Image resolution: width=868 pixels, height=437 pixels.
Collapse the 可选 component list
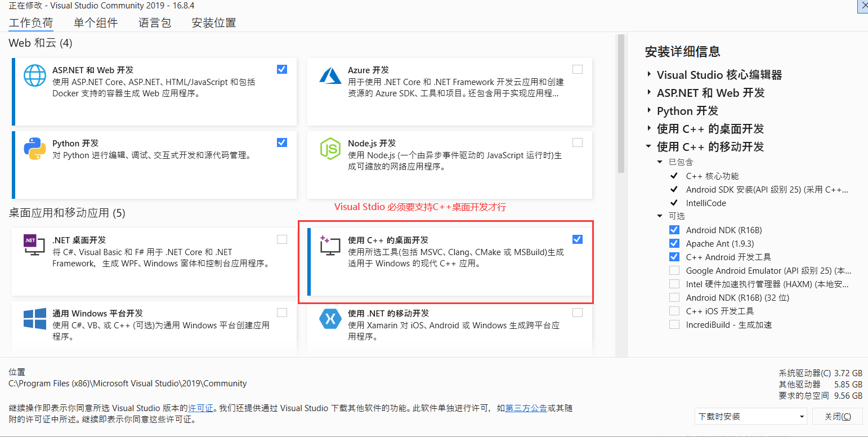(x=660, y=216)
